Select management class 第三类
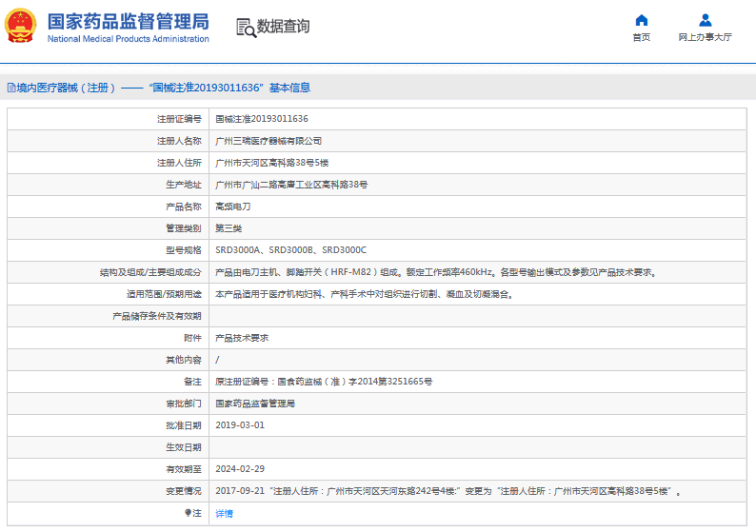The width and height of the screenshot is (756, 532). [x=229, y=228]
